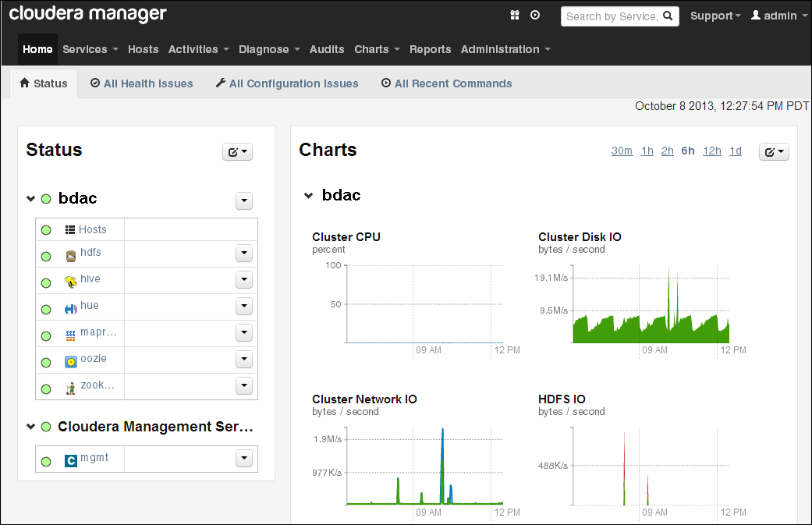Click the zookeeper service icon
The width and height of the screenshot is (812, 525).
pyautogui.click(x=70, y=388)
